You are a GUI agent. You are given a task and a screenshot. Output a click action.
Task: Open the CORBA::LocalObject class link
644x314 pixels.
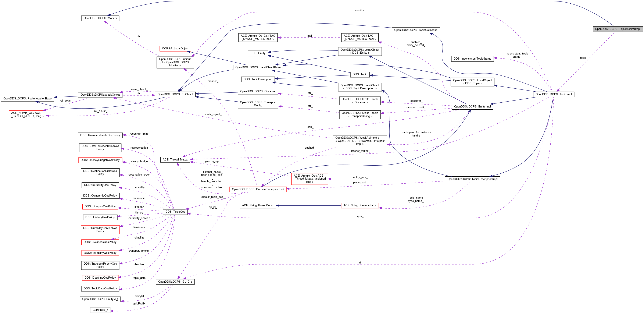(175, 48)
